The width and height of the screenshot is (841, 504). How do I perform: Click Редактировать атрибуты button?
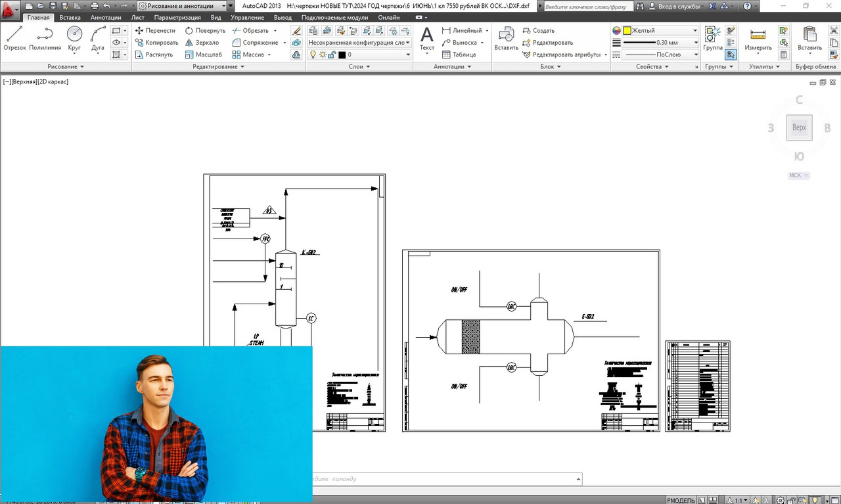(562, 55)
